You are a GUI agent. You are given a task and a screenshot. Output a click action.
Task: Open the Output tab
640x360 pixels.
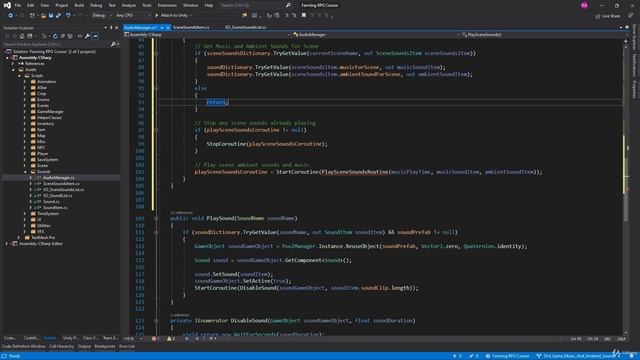[84, 347]
